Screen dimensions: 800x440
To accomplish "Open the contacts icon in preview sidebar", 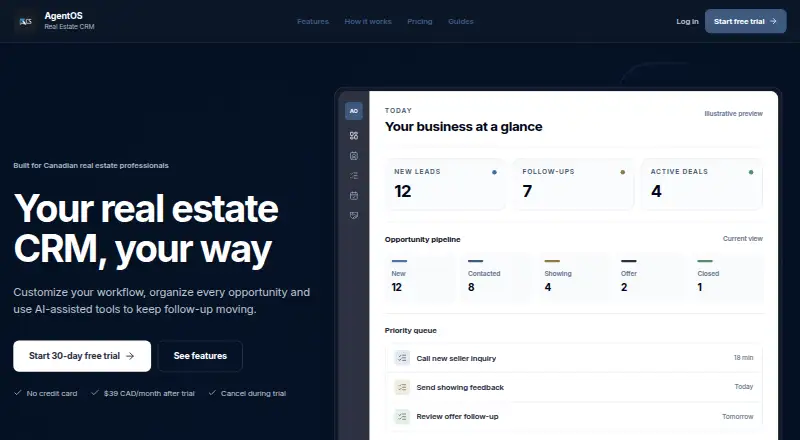I will (x=354, y=156).
